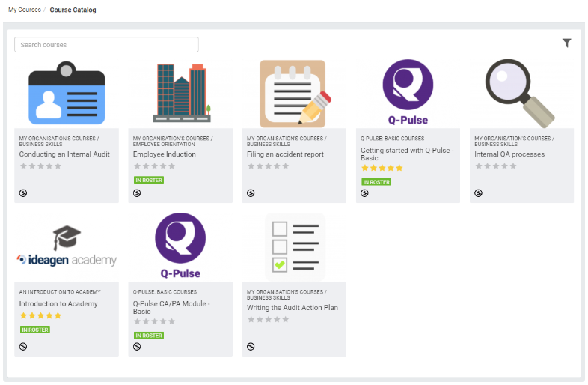588x385 pixels.
Task: Click free-course icon on Internal QA processes card
Action: pos(479,193)
